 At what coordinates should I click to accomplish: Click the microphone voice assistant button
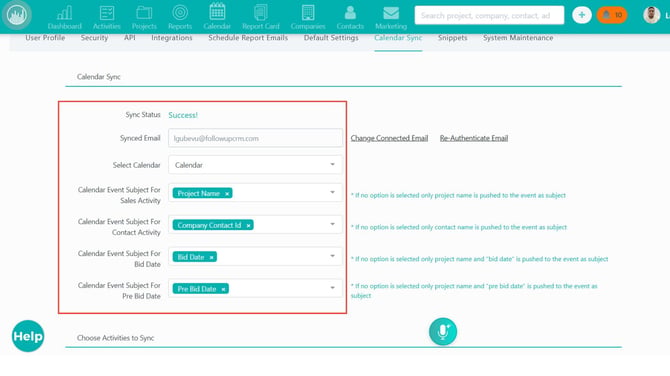(x=443, y=332)
